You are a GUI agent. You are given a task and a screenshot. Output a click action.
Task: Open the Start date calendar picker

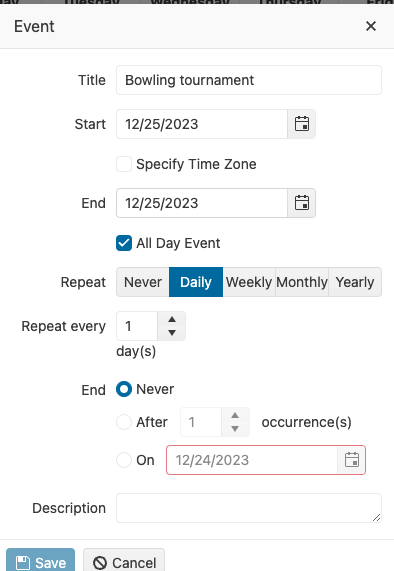(x=302, y=124)
